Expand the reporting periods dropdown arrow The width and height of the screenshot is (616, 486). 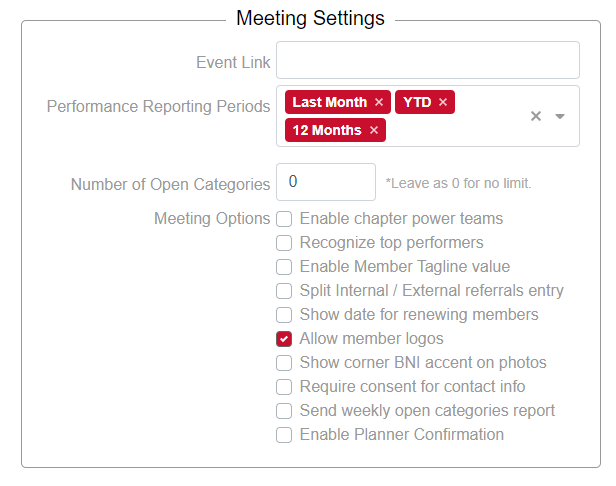tap(560, 116)
